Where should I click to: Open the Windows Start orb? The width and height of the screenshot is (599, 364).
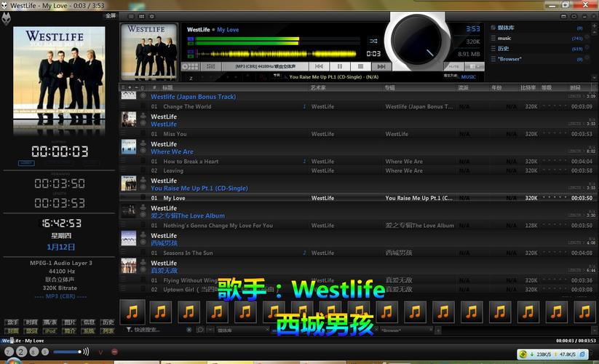tap(12, 361)
